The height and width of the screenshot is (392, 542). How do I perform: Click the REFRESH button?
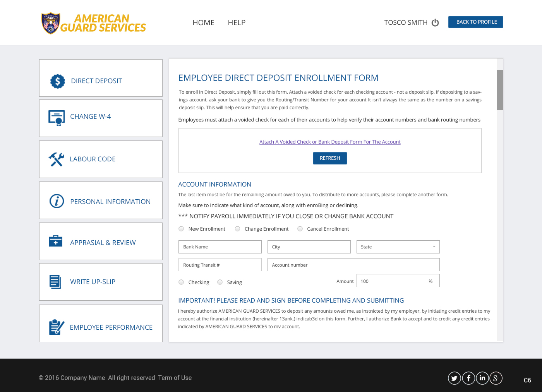(330, 158)
